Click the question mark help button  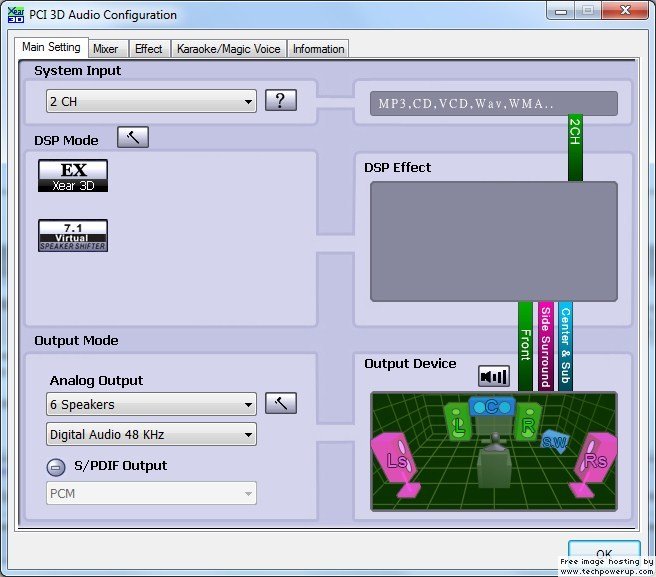pyautogui.click(x=281, y=100)
